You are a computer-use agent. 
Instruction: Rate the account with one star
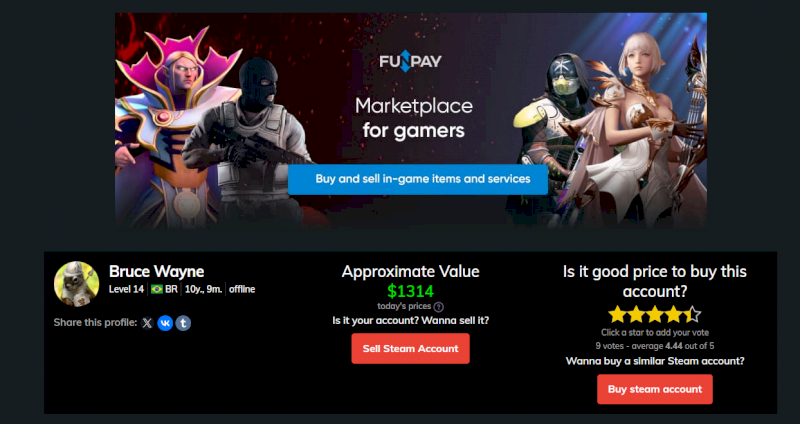617,314
